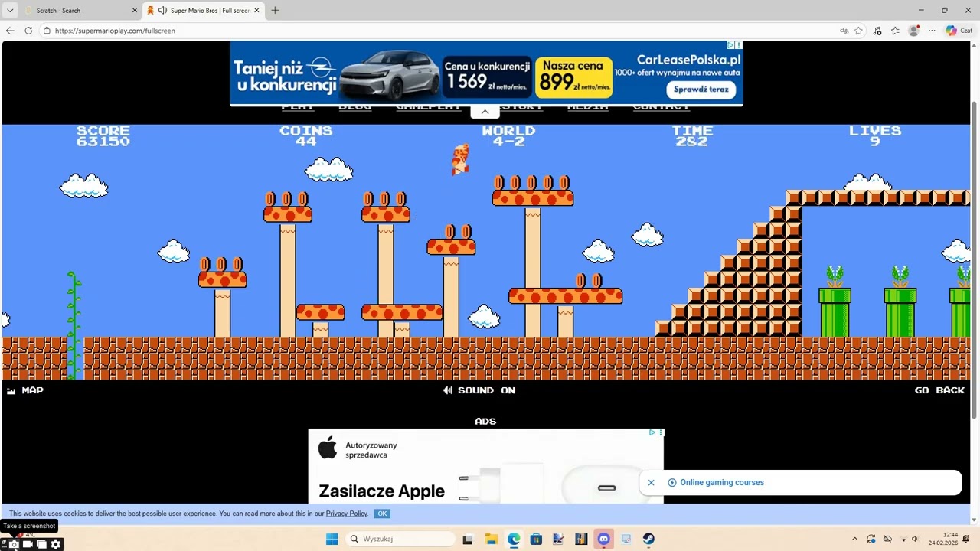Click the page vertical scrollbar

tap(975, 260)
